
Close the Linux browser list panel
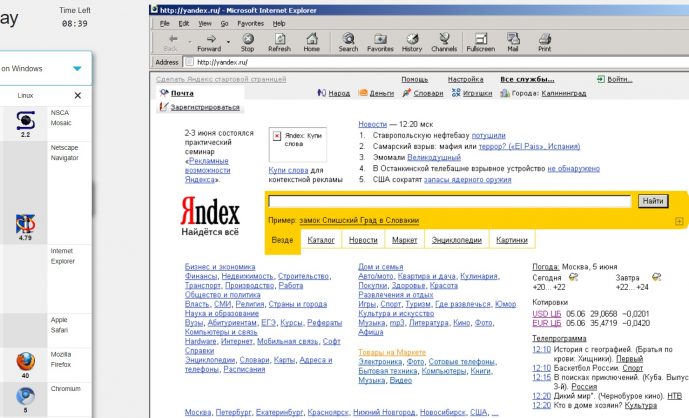click(x=78, y=95)
